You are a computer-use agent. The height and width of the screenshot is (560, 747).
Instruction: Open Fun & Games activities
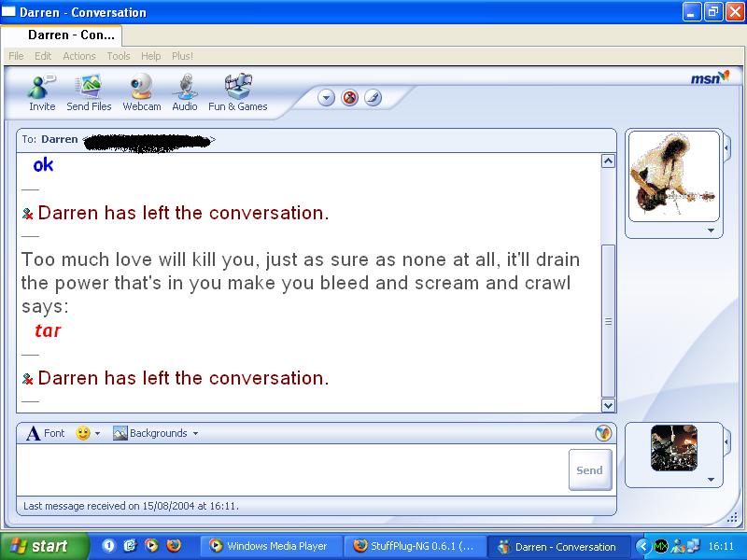click(x=237, y=92)
